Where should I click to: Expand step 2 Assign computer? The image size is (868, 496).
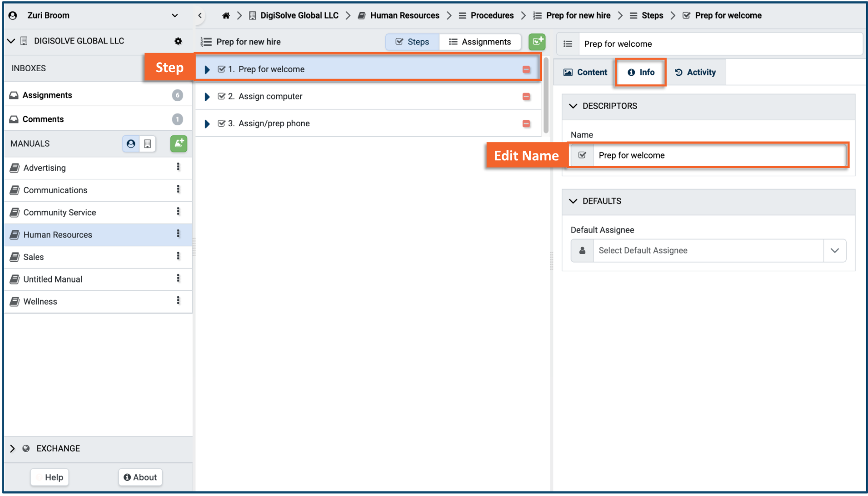(207, 97)
